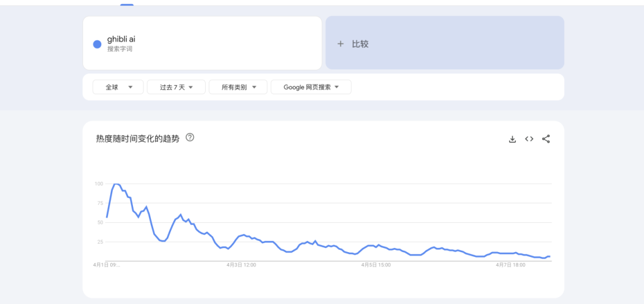Expand the 全球 region dropdown

[118, 87]
